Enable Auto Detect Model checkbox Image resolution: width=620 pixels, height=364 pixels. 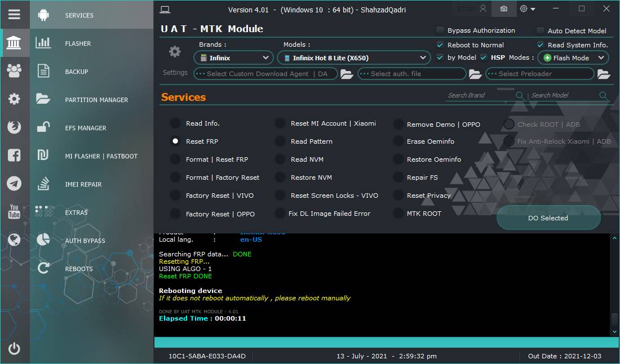point(540,30)
